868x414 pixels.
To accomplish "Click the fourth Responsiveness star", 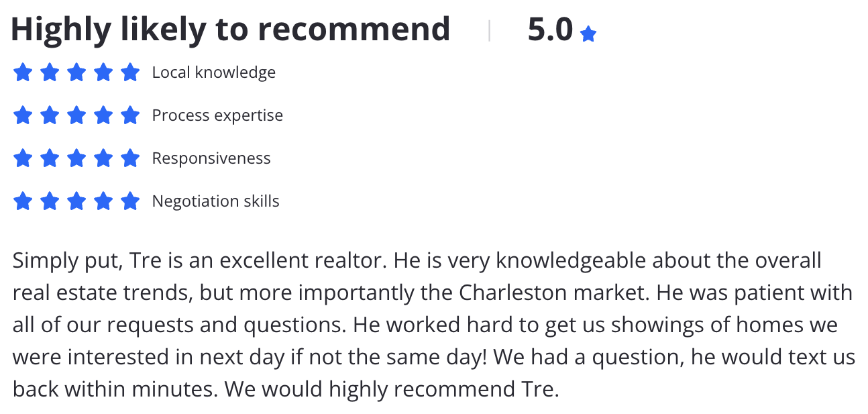I will 103,158.
